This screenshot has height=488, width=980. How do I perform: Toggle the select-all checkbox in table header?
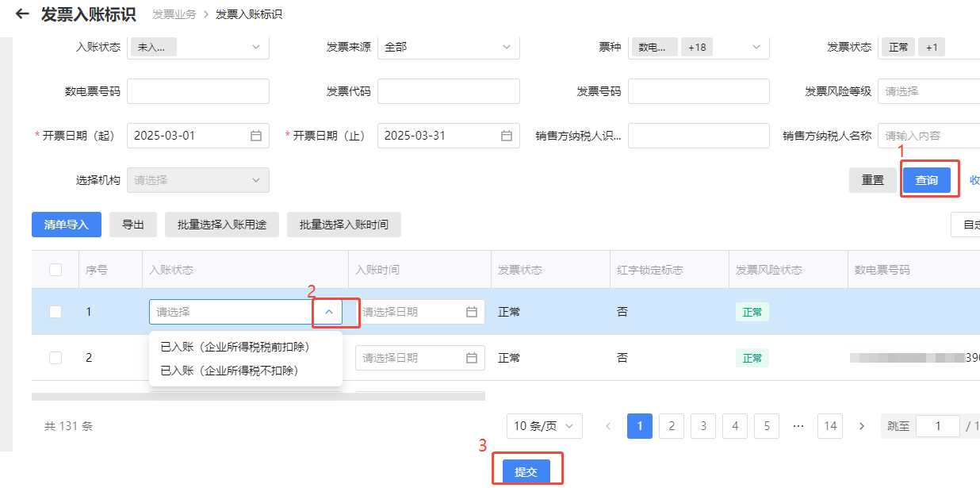point(56,270)
